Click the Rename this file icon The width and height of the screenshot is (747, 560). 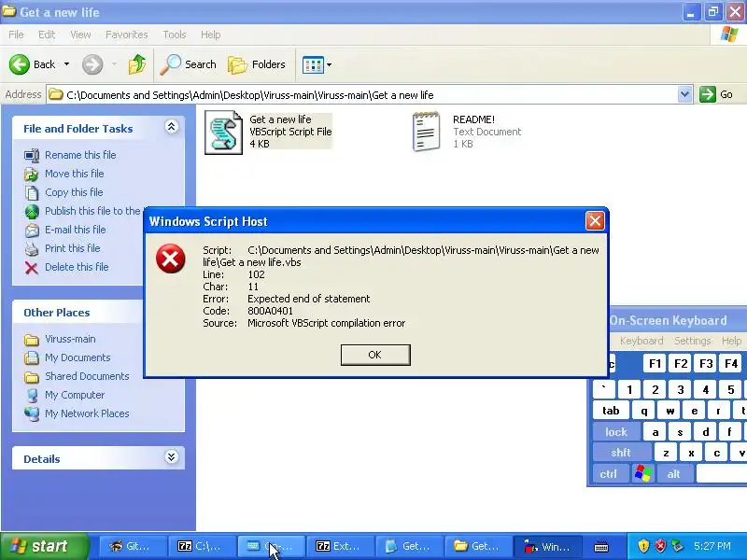pyautogui.click(x=32, y=155)
